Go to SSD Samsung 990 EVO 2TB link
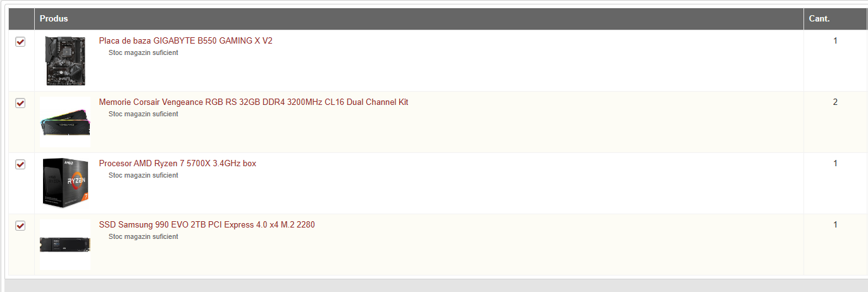Image resolution: width=868 pixels, height=292 pixels. (x=206, y=224)
